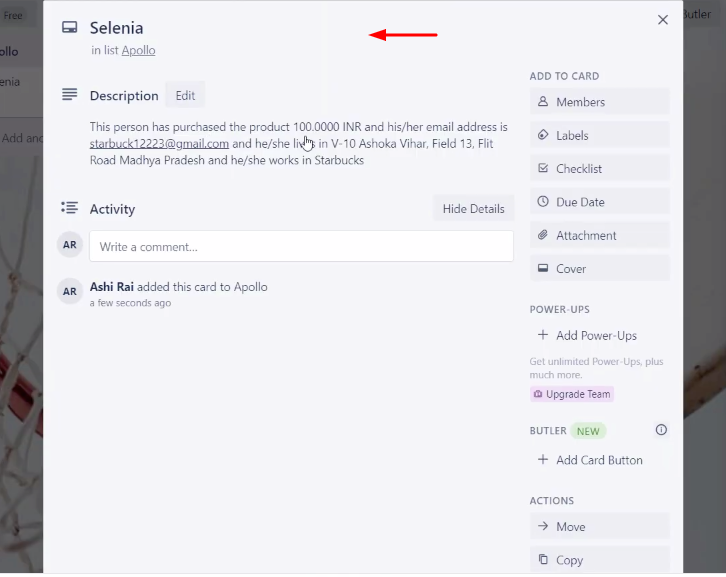Add an Attachment to the card
The image size is (726, 577).
coord(600,235)
